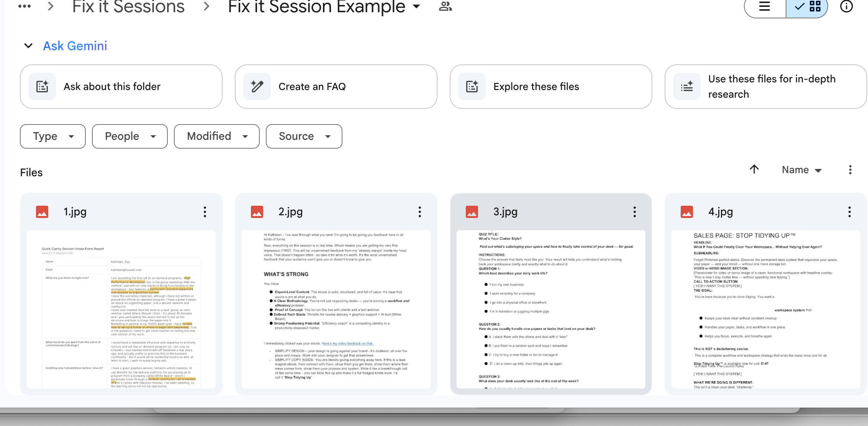Open the People filter dropdown
This screenshot has width=868, height=426.
click(130, 136)
